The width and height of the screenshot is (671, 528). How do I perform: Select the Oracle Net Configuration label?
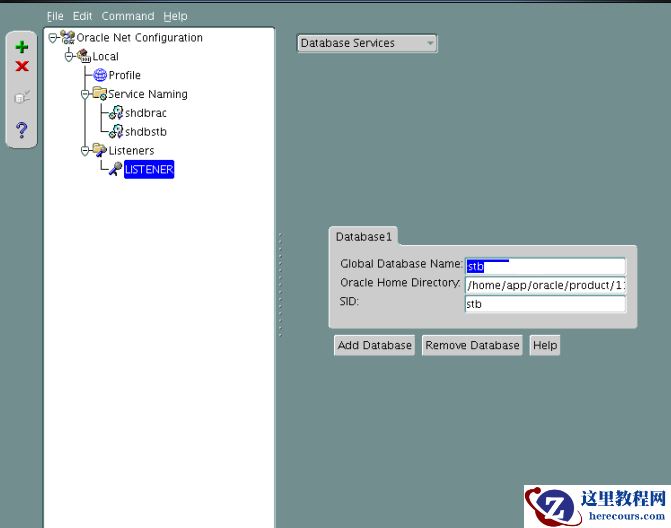click(140, 38)
